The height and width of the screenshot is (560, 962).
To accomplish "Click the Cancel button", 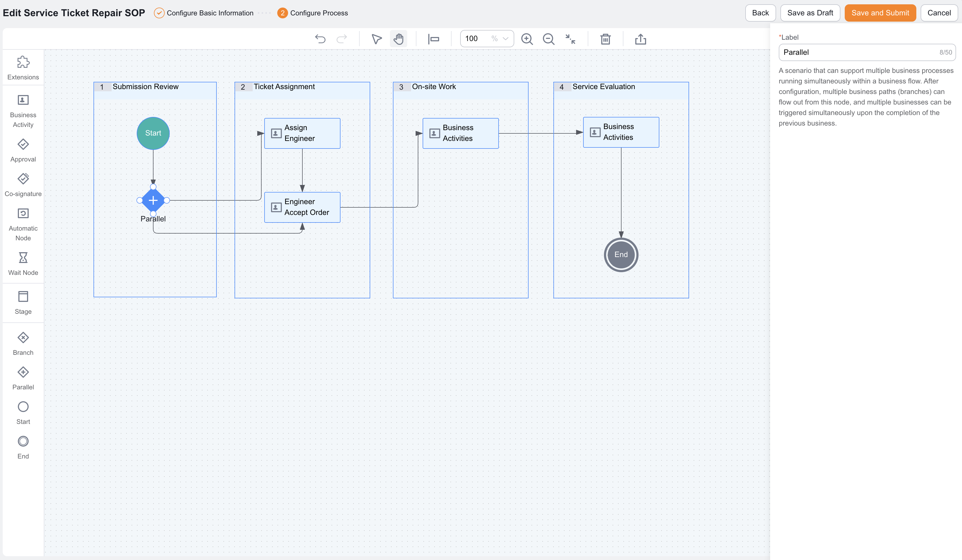I will (939, 13).
